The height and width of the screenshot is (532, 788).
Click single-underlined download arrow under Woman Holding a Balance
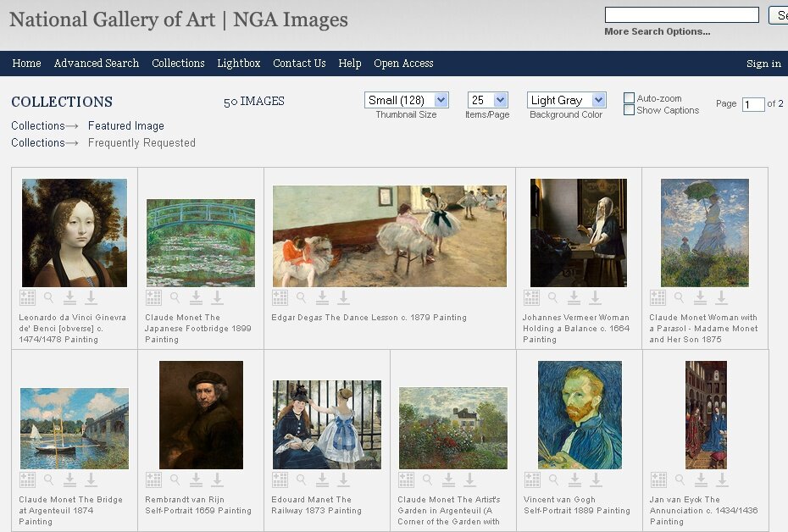tap(595, 298)
